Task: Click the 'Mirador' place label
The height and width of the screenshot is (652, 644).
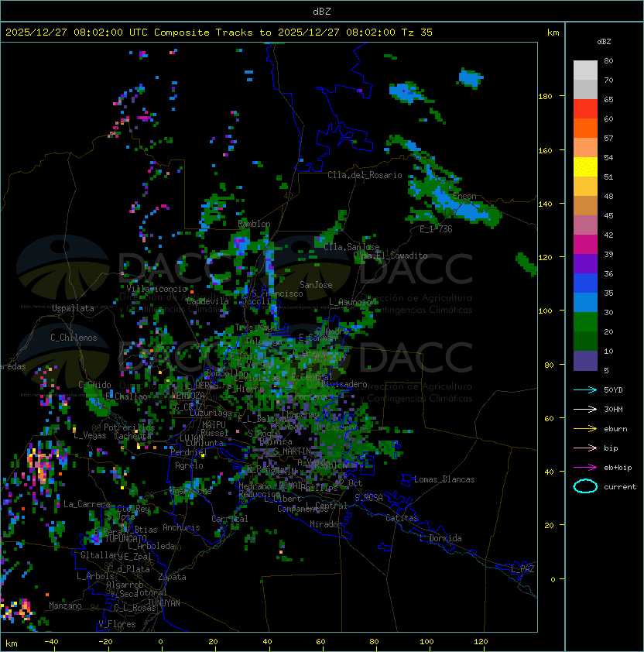Action: click(326, 524)
